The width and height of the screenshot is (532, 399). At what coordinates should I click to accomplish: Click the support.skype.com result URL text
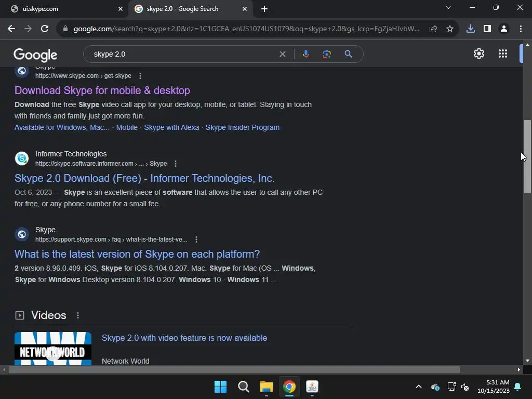pyautogui.click(x=111, y=240)
